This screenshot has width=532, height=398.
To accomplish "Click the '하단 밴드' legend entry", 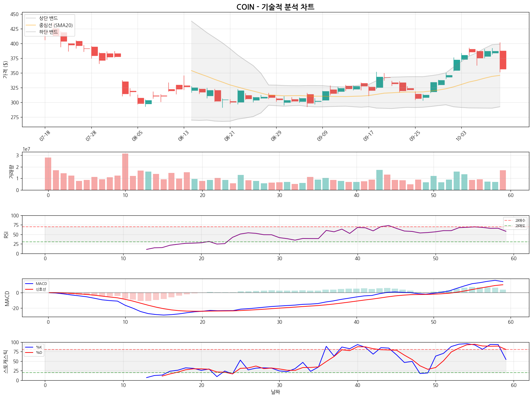I will coord(48,32).
